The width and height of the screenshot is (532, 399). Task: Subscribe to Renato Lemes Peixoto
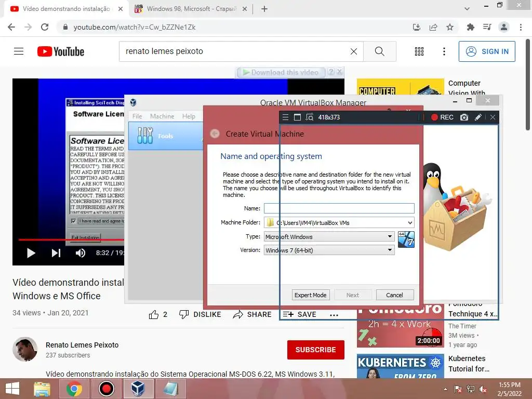(315, 350)
